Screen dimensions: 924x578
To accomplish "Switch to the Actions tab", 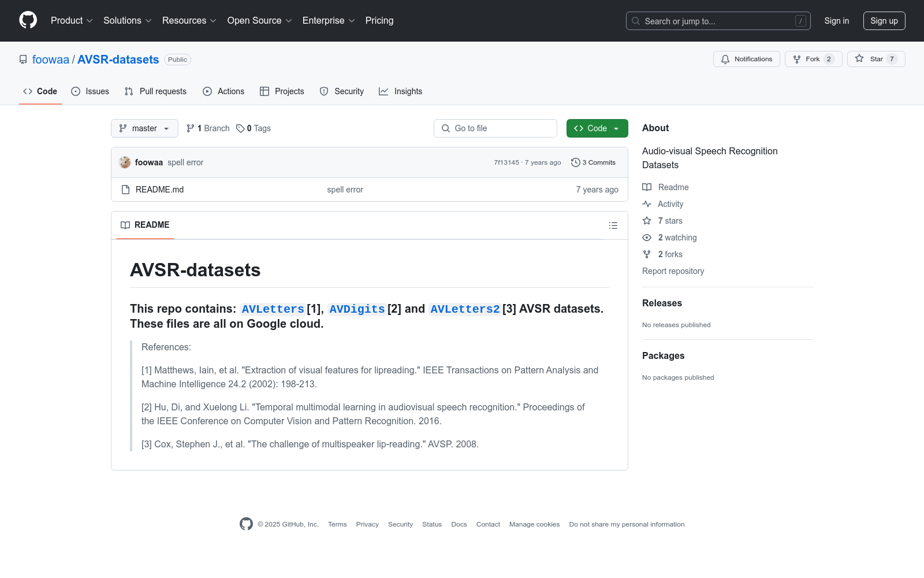I will pyautogui.click(x=223, y=91).
